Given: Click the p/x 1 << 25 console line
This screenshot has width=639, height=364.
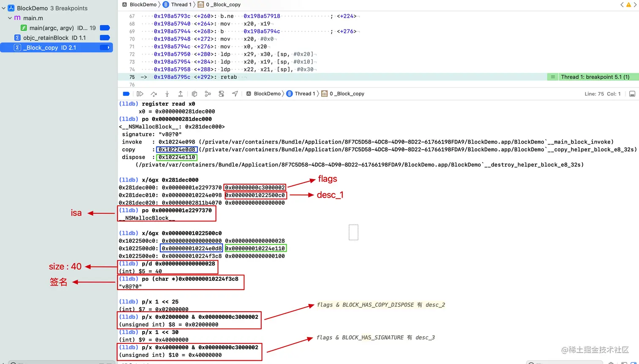Looking at the screenshot, I should click(x=160, y=302).
